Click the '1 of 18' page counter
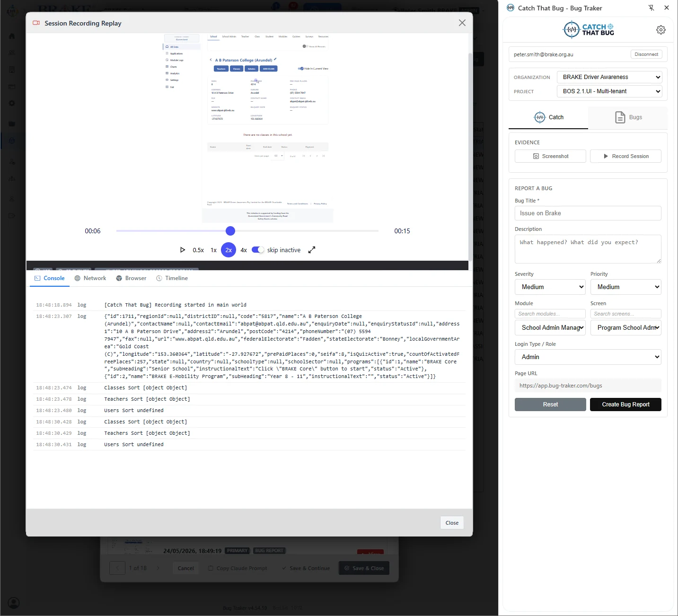 138,568
